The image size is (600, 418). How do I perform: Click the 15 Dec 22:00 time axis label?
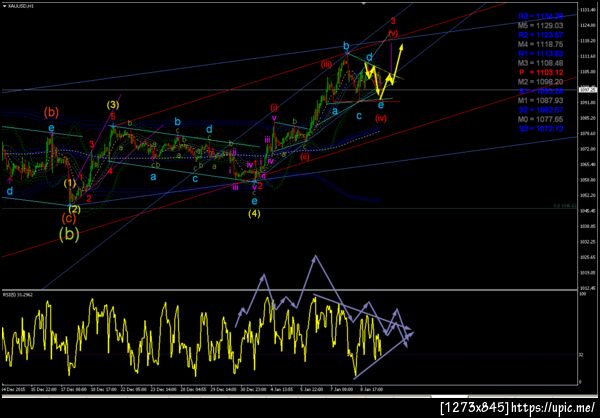[43, 389]
